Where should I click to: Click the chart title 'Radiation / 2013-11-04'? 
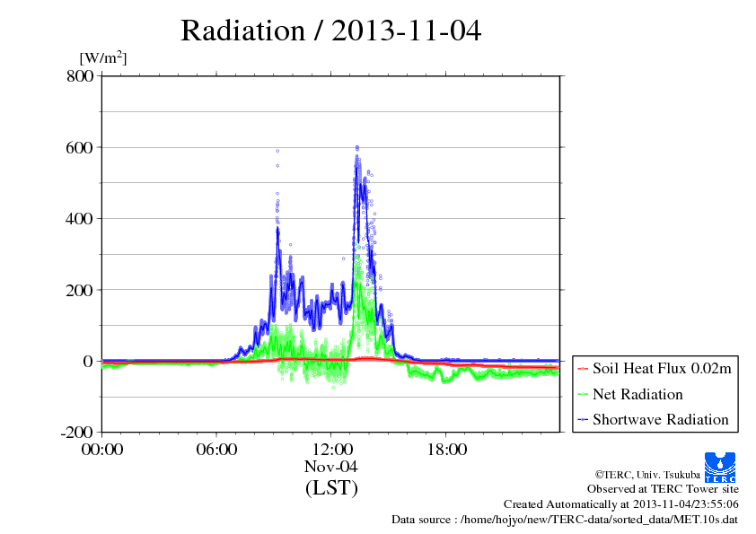pos(330,31)
